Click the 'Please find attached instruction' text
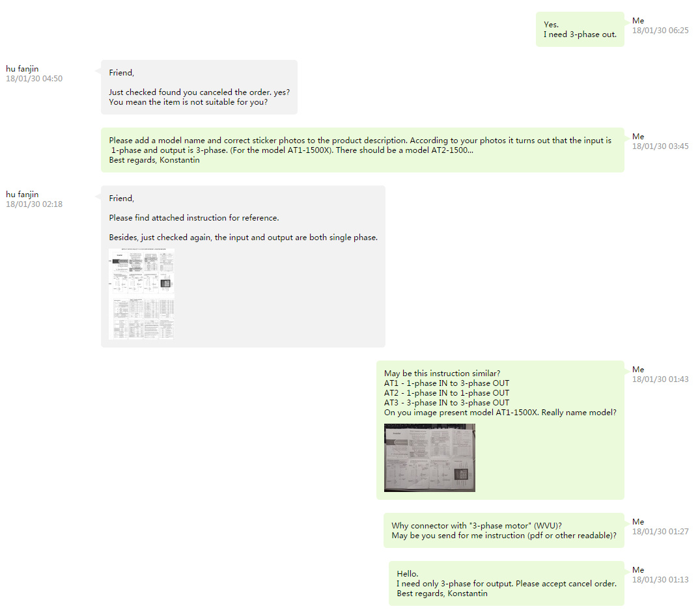700x615 pixels. tap(194, 218)
